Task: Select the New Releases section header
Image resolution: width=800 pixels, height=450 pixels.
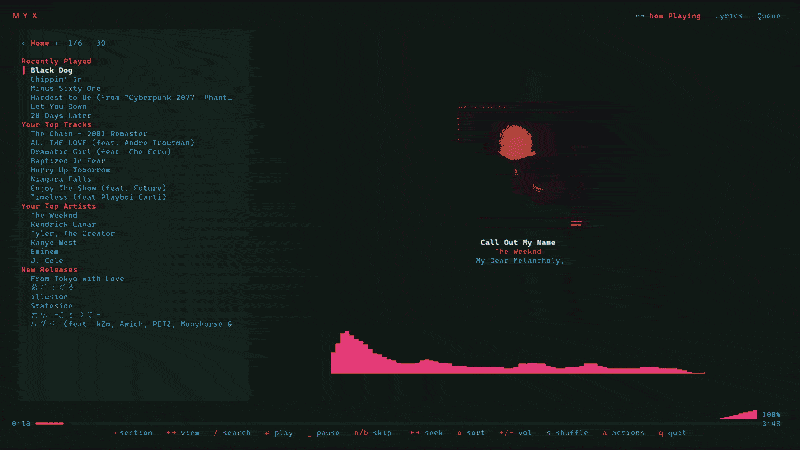Action: click(49, 269)
